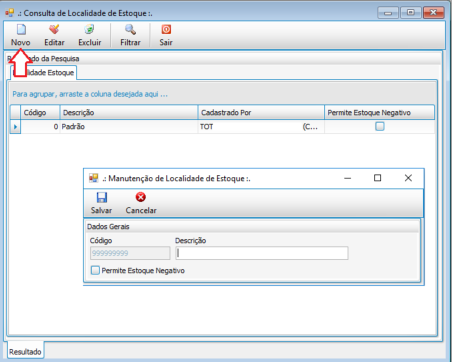Close the Manutenção de Localidade dialog

tap(408, 178)
